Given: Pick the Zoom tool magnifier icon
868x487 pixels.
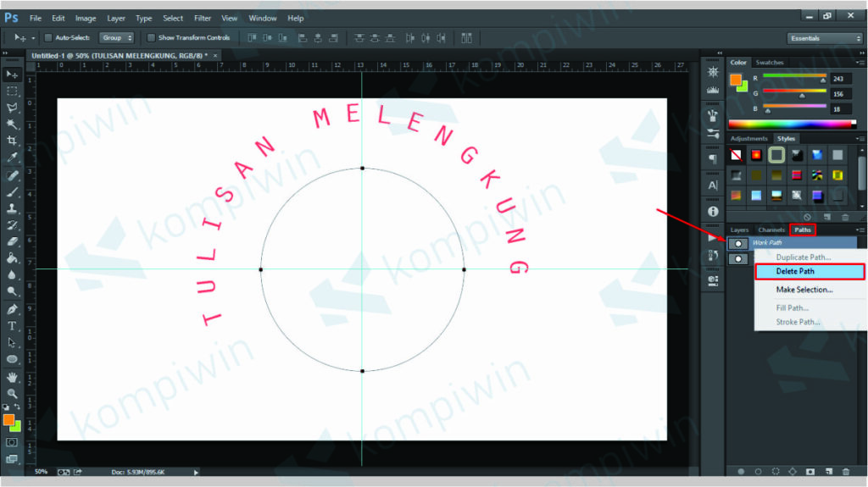Looking at the screenshot, I should pyautogui.click(x=12, y=393).
